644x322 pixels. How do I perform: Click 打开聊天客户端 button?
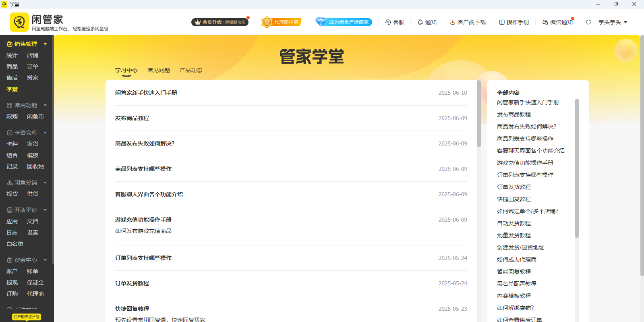tap(27, 317)
